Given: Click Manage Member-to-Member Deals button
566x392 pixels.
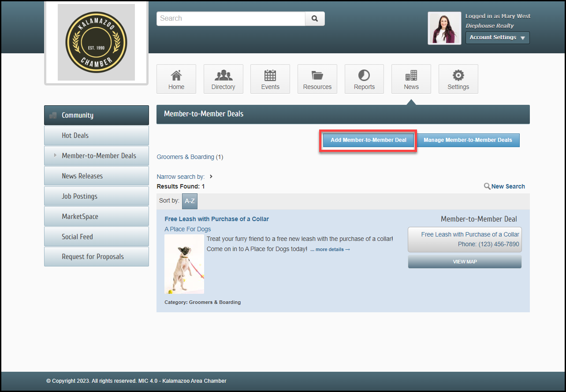Looking at the screenshot, I should point(468,140).
